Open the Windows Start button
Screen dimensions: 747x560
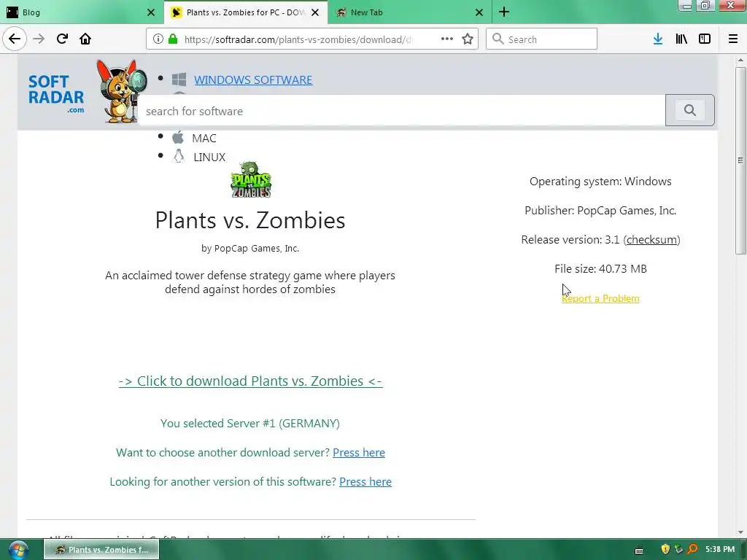tap(18, 550)
